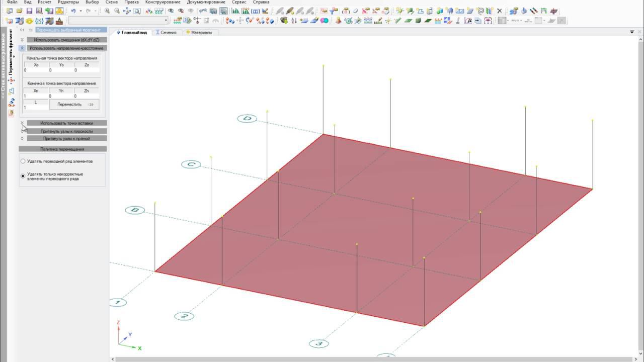Click the eraser icon in the top toolbar

(356, 11)
